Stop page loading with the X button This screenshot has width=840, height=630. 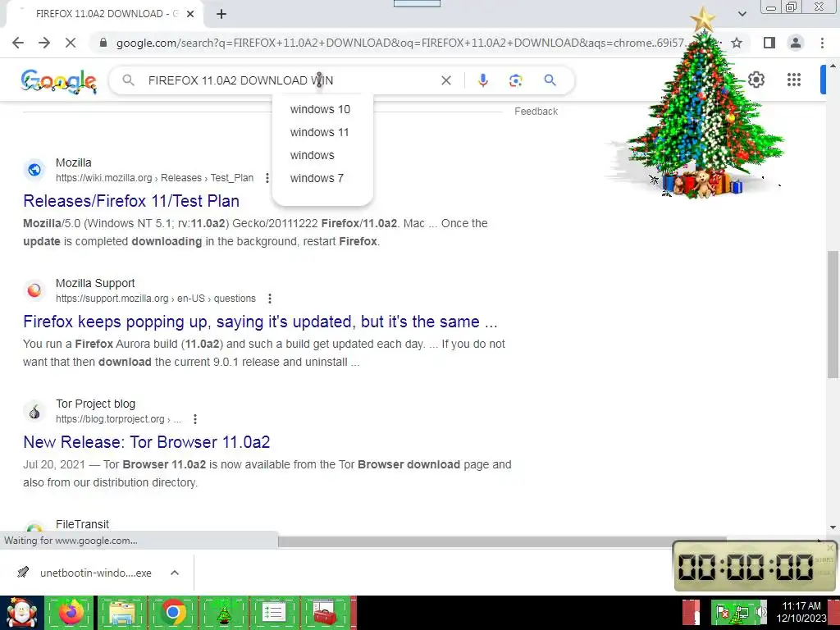click(x=71, y=43)
